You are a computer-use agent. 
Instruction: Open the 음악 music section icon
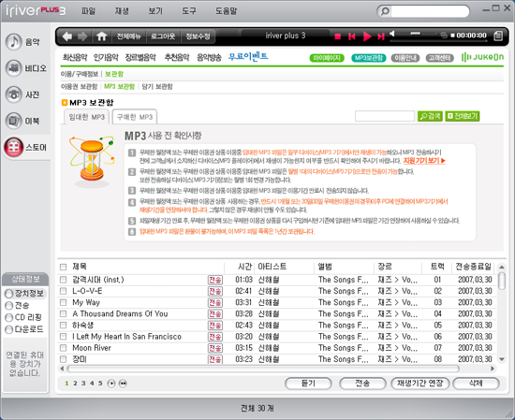click(14, 42)
